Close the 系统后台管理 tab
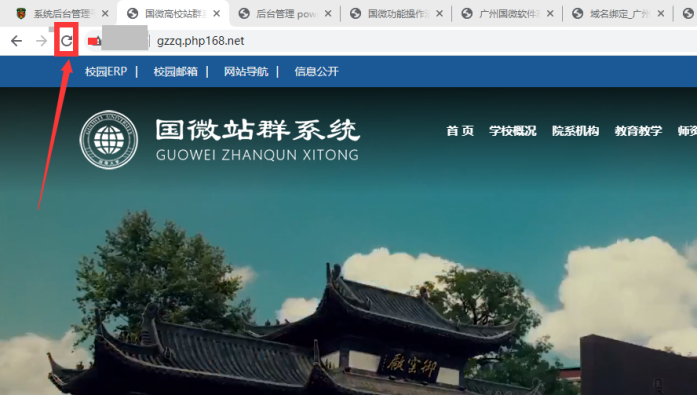This screenshot has height=395, width=698. coord(105,14)
